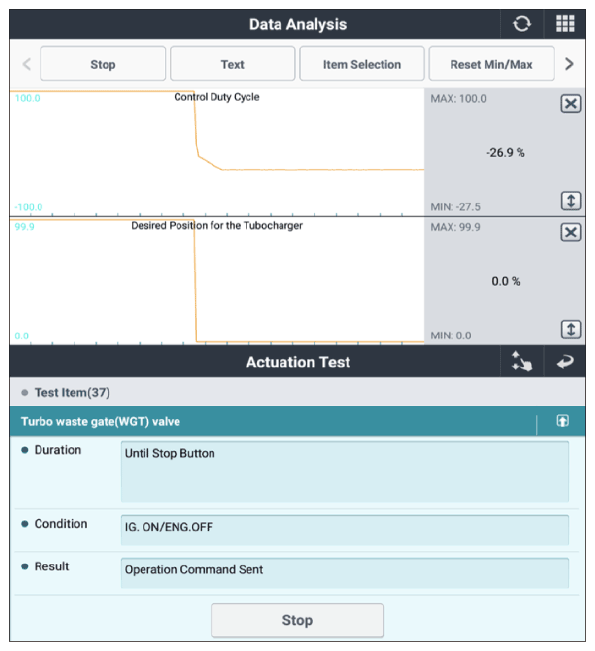Remove the Control Duty Cycle graph
The width and height of the screenshot is (595, 651).
[x=571, y=103]
